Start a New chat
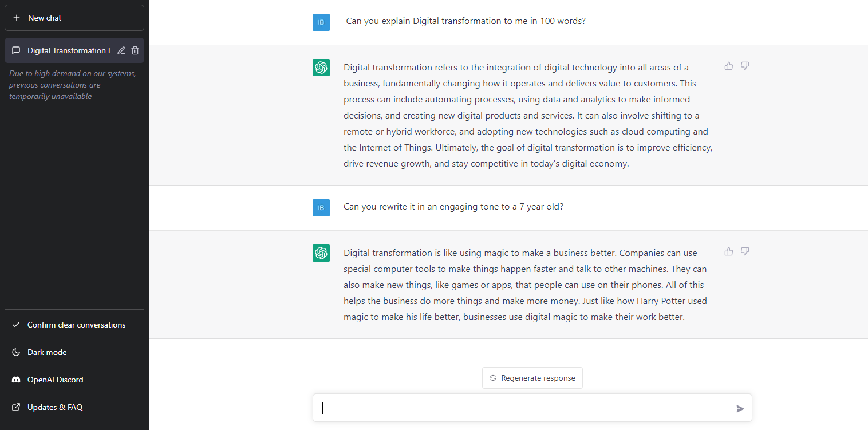This screenshot has height=430, width=868. click(74, 18)
